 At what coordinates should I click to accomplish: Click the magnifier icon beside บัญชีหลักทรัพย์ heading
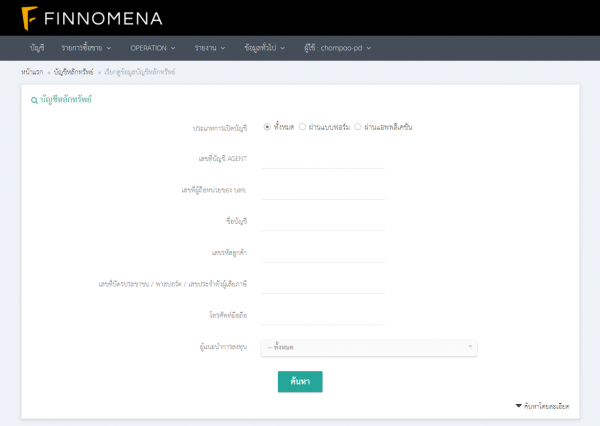[x=34, y=99]
